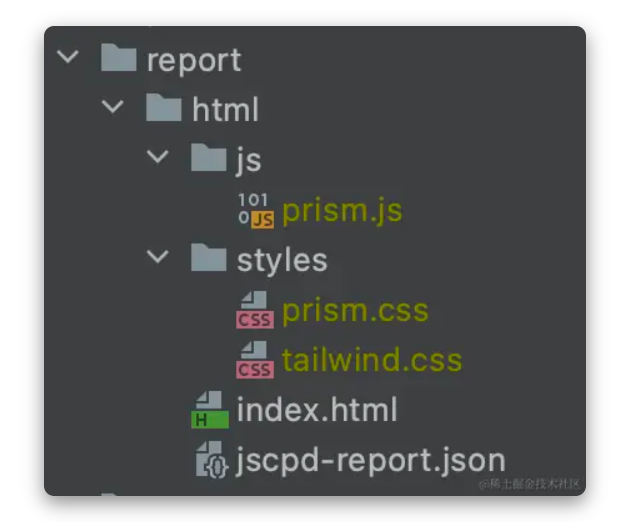Click the JSON file icon of jscpd-report.json
625x522 pixels.
212,459
